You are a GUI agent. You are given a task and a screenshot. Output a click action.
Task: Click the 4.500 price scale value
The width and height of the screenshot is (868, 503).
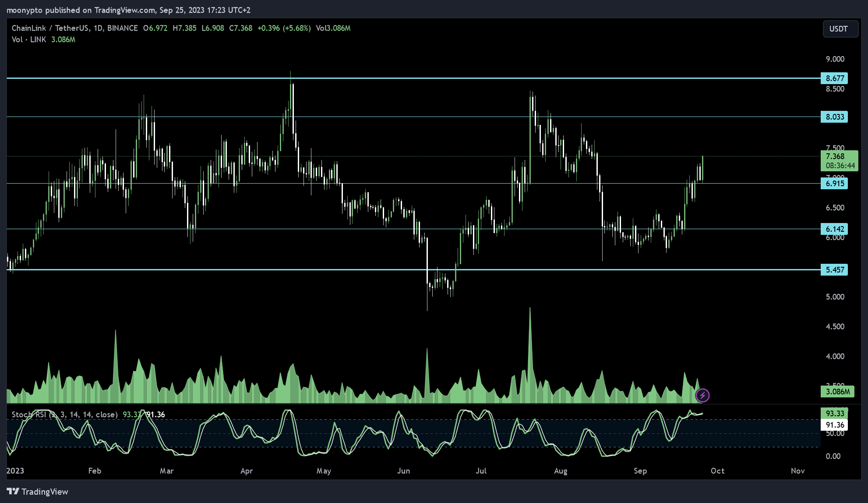click(835, 327)
